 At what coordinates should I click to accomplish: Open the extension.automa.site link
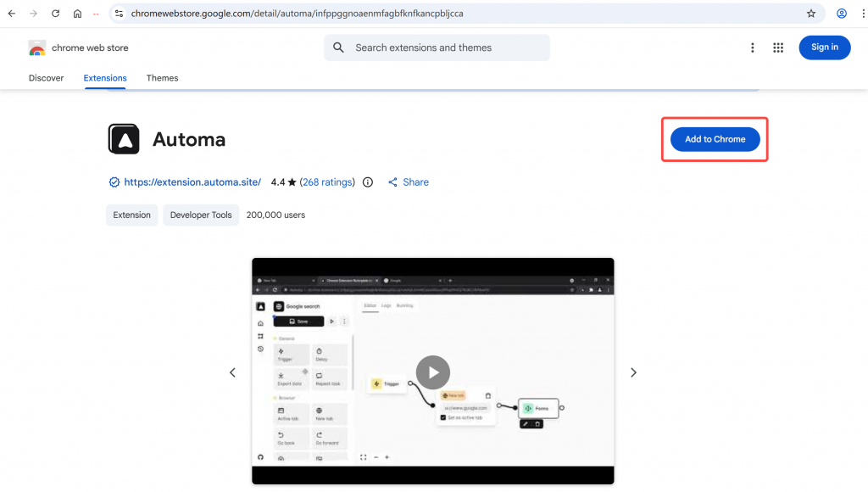coord(192,182)
